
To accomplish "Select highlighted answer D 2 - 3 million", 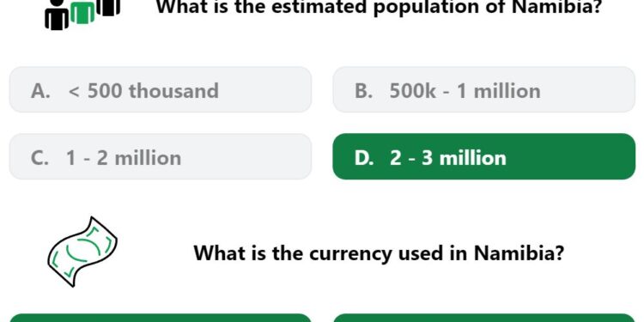I will (x=483, y=156).
